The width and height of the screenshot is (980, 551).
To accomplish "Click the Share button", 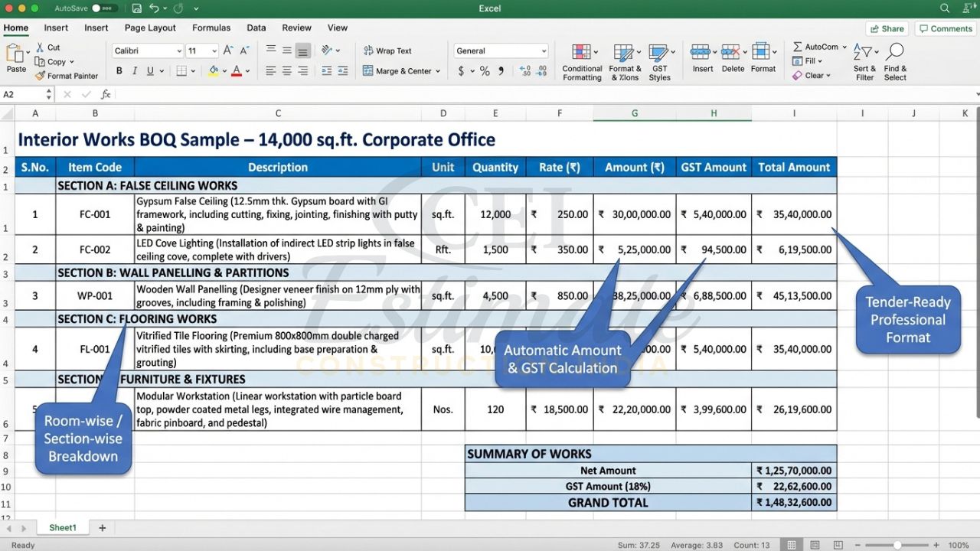I will point(886,28).
